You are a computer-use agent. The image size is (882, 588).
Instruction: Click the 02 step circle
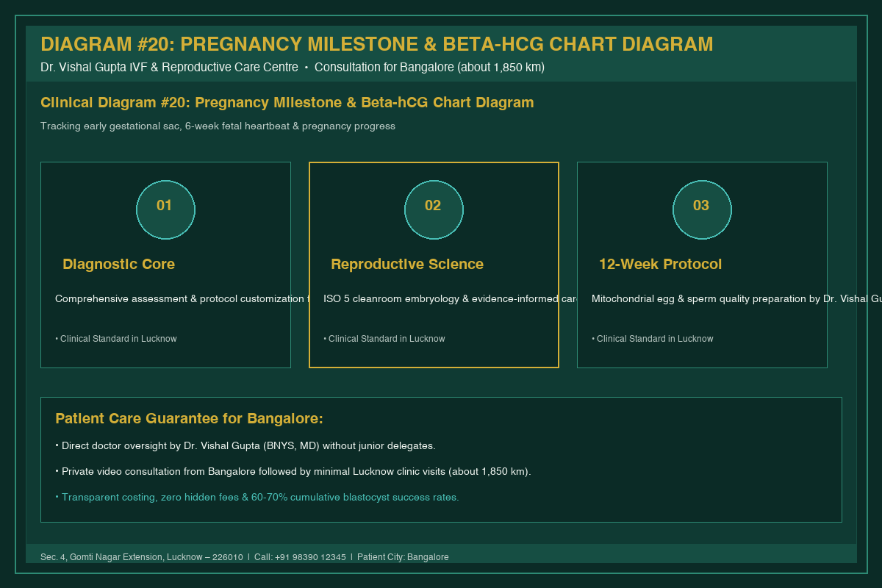point(434,209)
